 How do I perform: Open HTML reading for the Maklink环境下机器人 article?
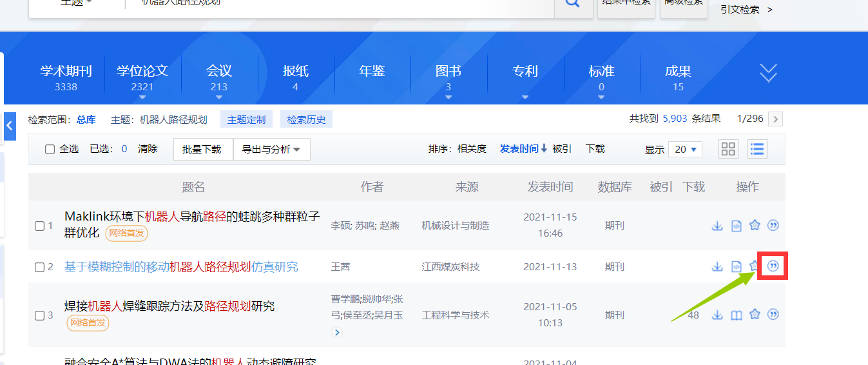tap(737, 226)
